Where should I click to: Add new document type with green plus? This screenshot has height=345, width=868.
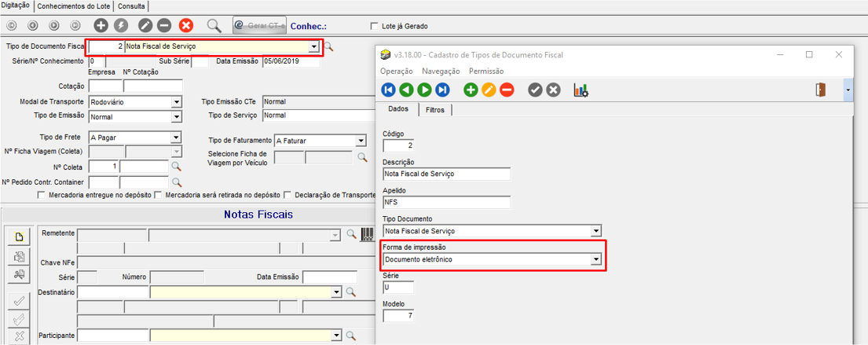coord(471,90)
